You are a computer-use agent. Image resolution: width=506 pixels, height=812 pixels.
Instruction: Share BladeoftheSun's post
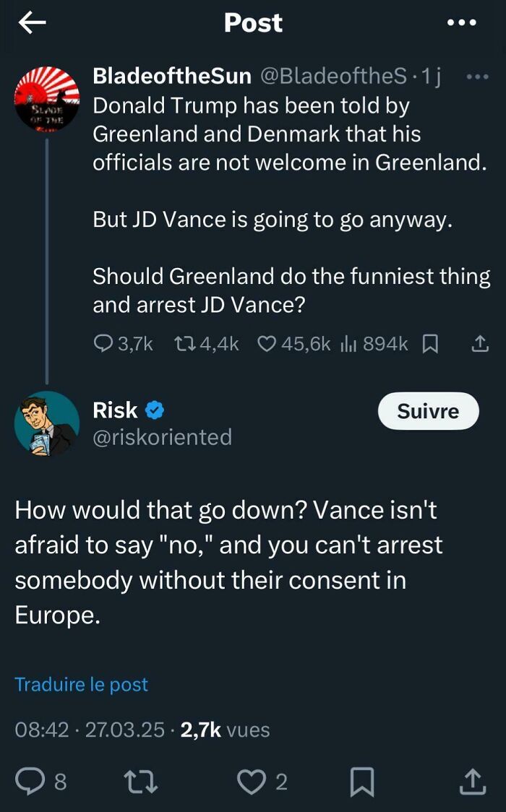click(479, 344)
